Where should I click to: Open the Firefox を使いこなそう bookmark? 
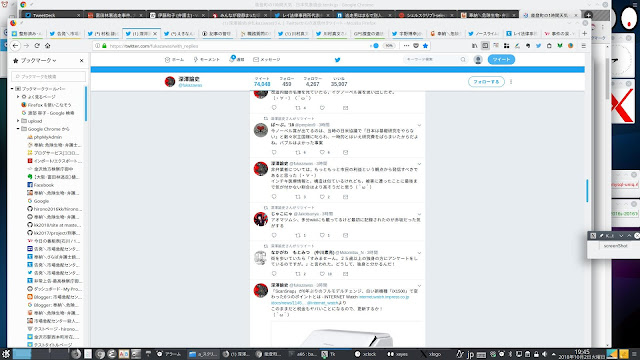(x=49, y=105)
